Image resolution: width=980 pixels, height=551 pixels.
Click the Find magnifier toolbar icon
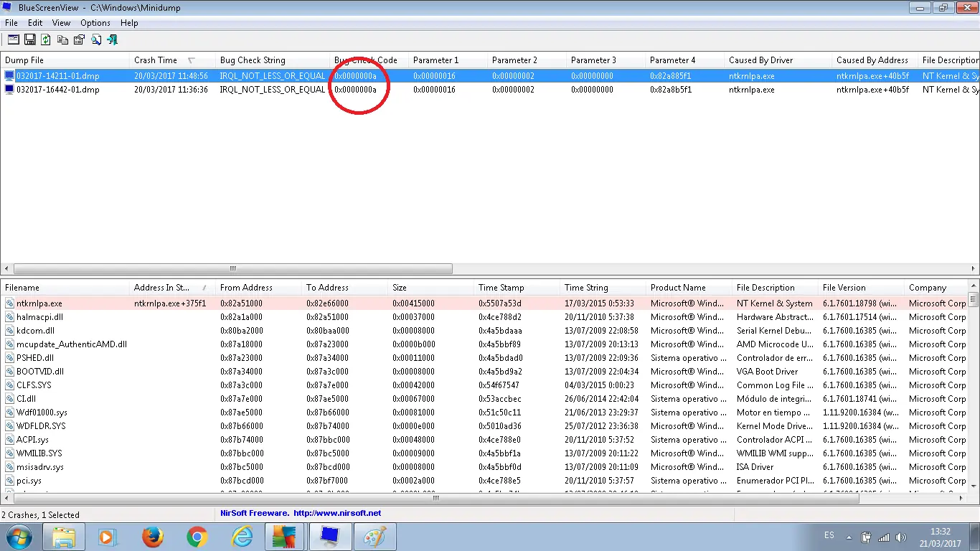point(95,39)
